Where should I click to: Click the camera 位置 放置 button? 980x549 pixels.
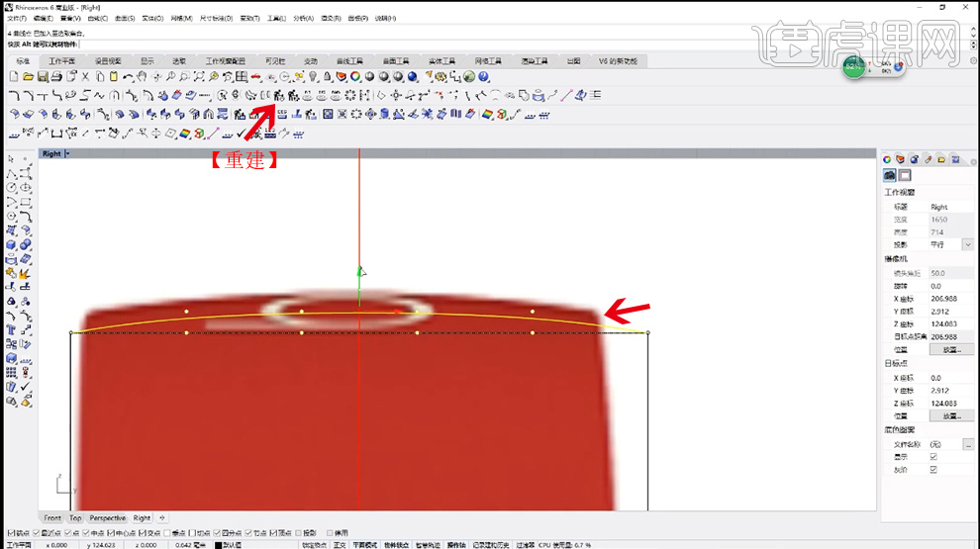(951, 350)
